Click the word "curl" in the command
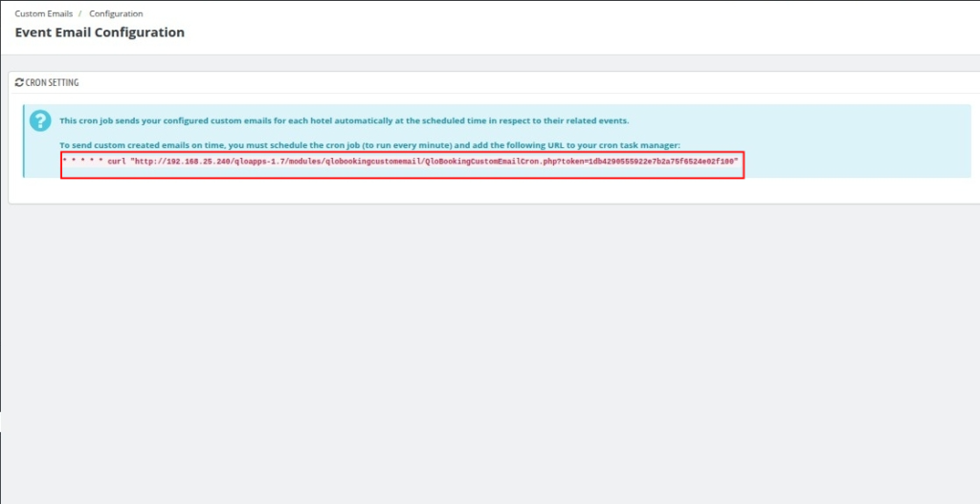 (x=116, y=162)
